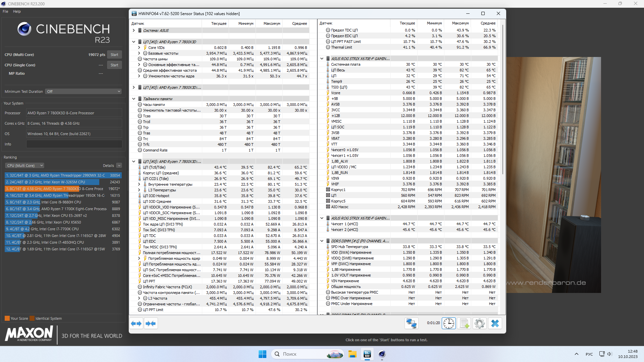Click the blue X close sensors icon
Image resolution: width=644 pixels, height=362 pixels.
coord(495,323)
